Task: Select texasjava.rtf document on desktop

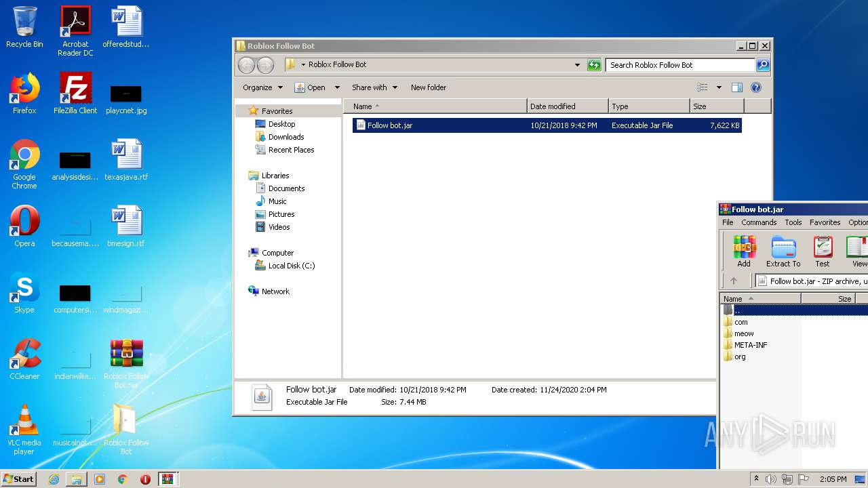Action: pos(126,160)
